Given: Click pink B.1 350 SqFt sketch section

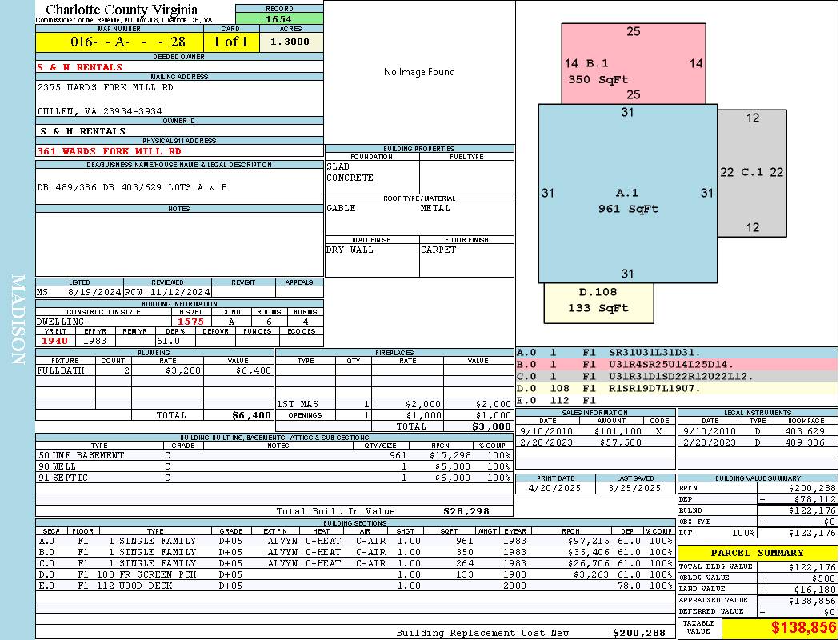Looking at the screenshot, I should [x=634, y=63].
